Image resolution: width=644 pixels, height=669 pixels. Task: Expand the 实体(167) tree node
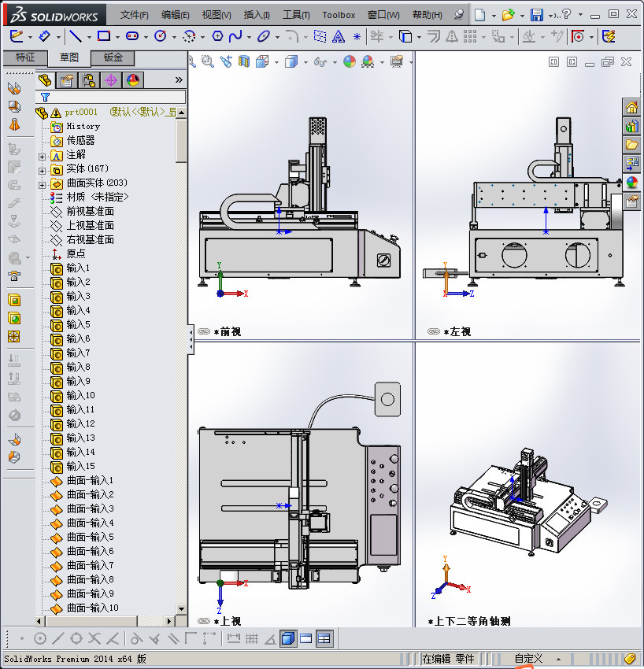[x=42, y=171]
